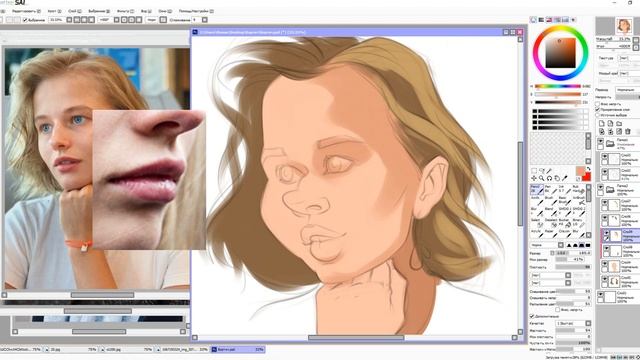This screenshot has height=360, width=640.
Task: Choose the SHDG 1 brush preset
Action: pos(564,212)
